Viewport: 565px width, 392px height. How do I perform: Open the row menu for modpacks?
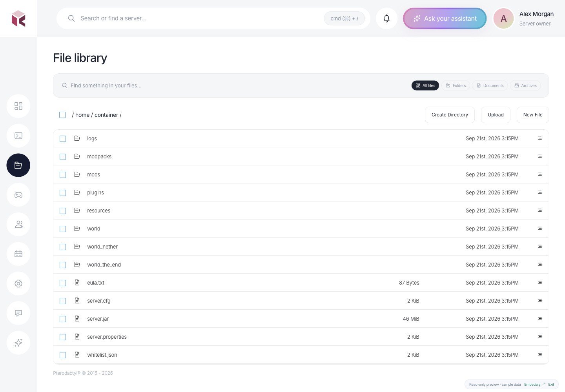[x=540, y=156]
